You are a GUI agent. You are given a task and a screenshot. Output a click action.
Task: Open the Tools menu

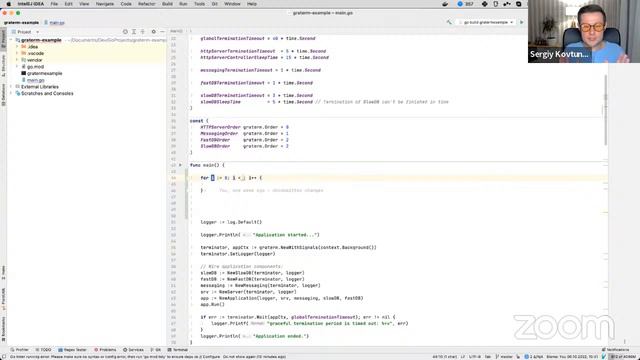click(x=199, y=4)
